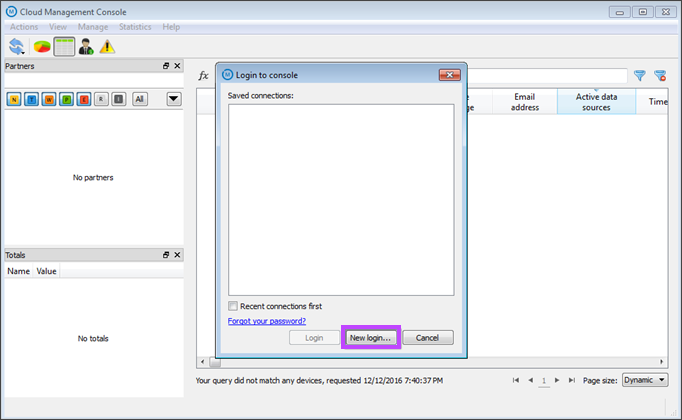This screenshot has height=420, width=682.
Task: Go to the first page
Action: [516, 380]
